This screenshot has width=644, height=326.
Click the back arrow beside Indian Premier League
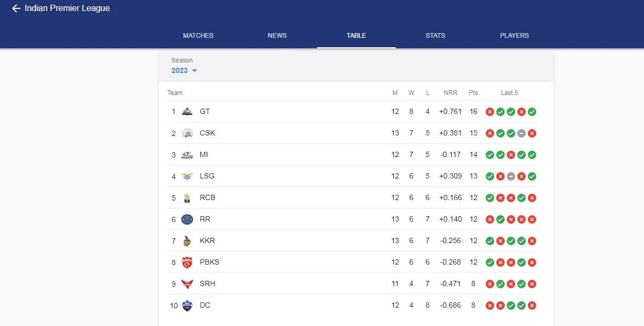16,8
